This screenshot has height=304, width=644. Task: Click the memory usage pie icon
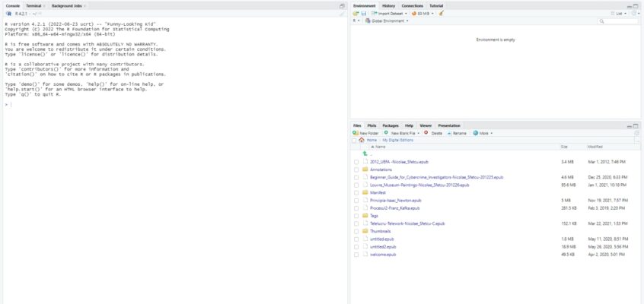tap(414, 14)
